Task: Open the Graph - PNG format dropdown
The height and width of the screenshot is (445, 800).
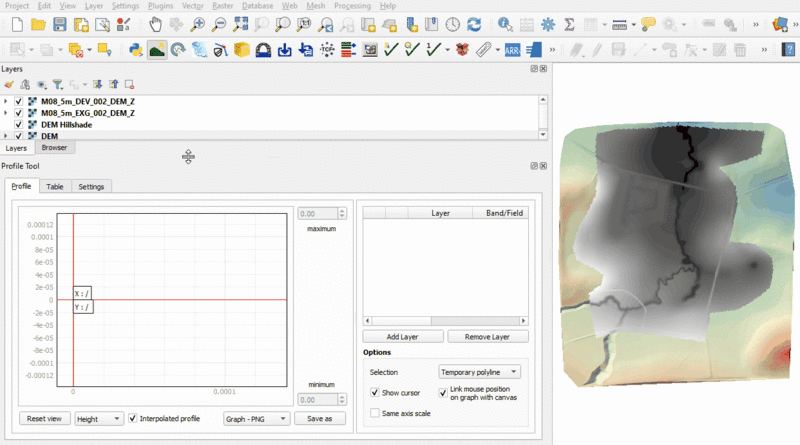Action: pyautogui.click(x=256, y=419)
